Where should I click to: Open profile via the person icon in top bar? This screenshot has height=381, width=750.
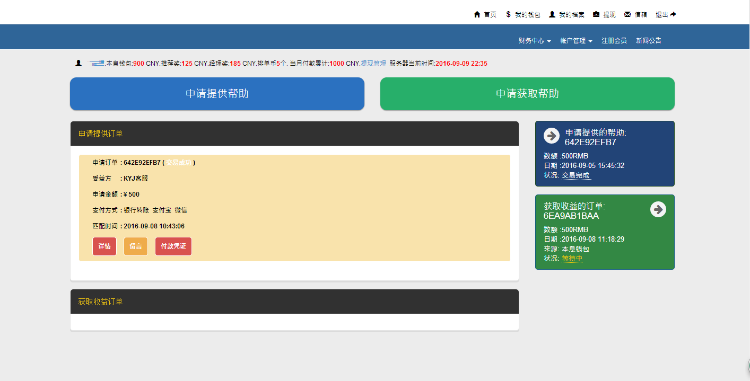click(552, 14)
